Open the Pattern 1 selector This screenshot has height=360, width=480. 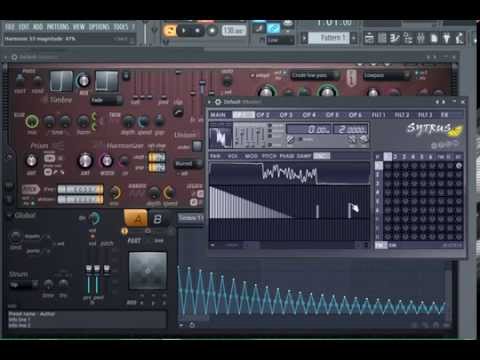coord(329,38)
